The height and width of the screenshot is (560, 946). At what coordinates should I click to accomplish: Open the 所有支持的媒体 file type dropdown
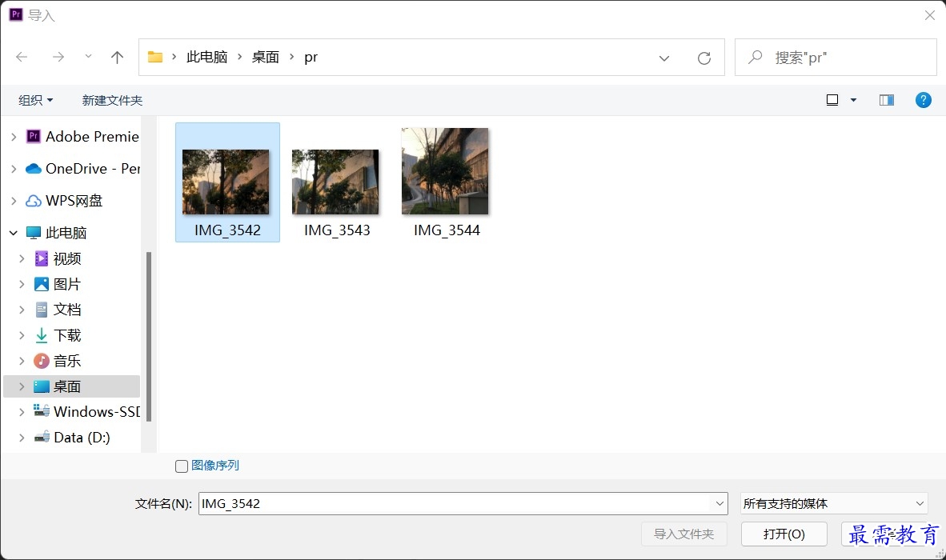[x=834, y=503]
